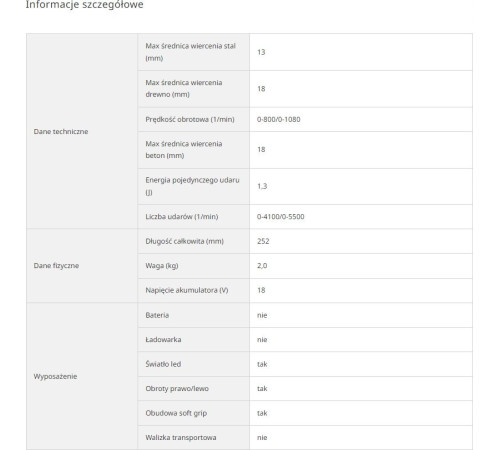Select the value 0-800/0-1080
Screen dimensions: 500x450
pos(279,119)
